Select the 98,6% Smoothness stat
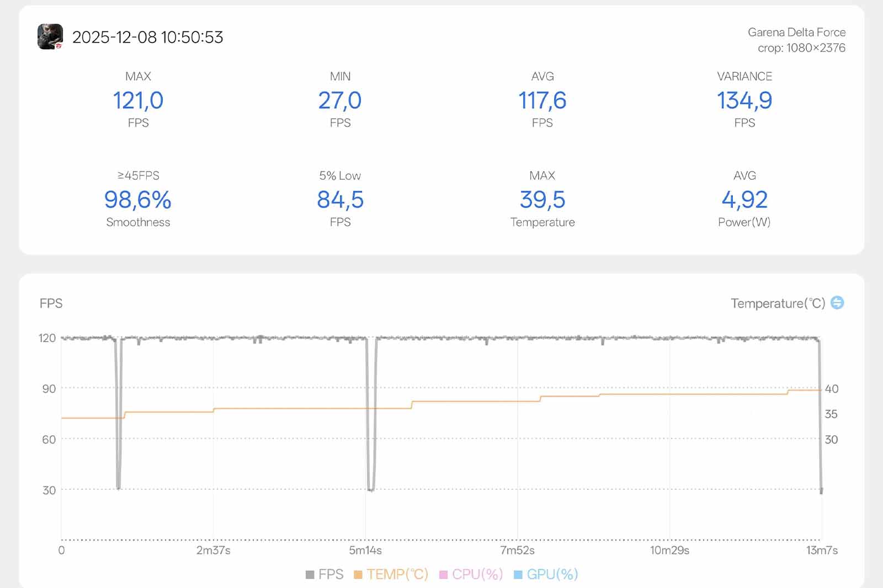The image size is (883, 588). pos(138,200)
